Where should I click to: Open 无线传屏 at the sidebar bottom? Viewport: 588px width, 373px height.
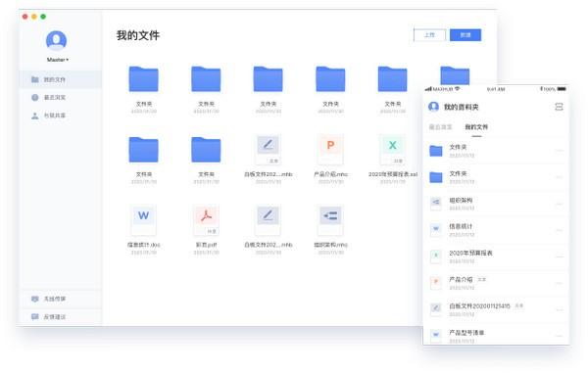[60, 299]
